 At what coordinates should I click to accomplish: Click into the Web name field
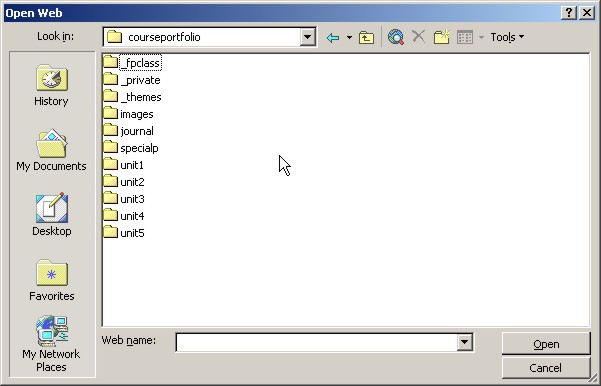[317, 342]
